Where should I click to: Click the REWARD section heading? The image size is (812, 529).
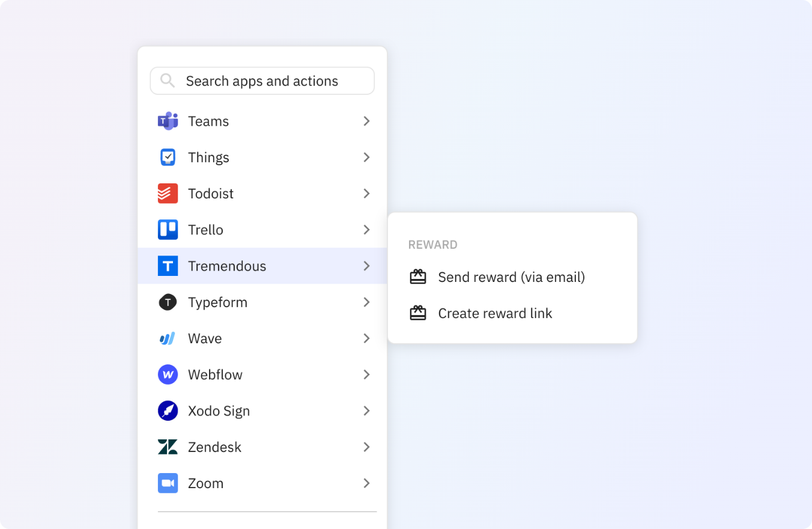(x=433, y=245)
